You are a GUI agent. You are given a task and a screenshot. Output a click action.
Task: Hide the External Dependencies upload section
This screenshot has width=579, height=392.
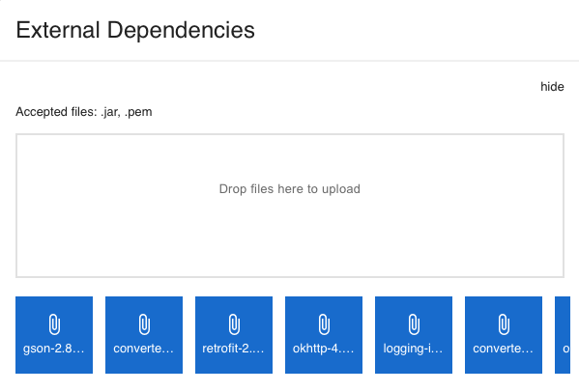[x=552, y=87]
